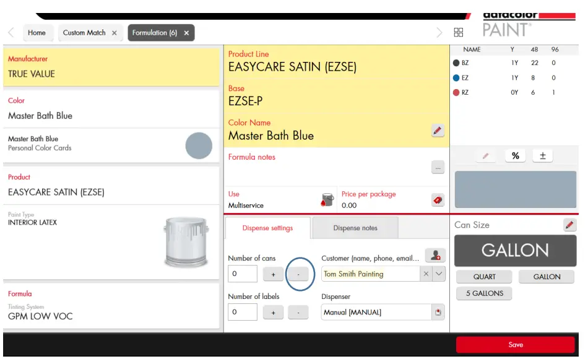Click the Manual [MANUAL] dispenser field
The width and height of the screenshot is (588, 364).
376,312
